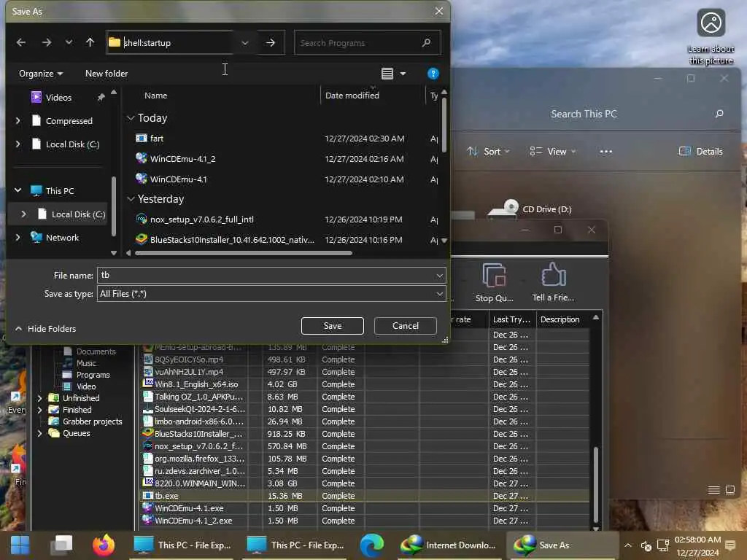The width and height of the screenshot is (747, 560).
Task: Collapse the This PC tree node
Action: coord(18,190)
